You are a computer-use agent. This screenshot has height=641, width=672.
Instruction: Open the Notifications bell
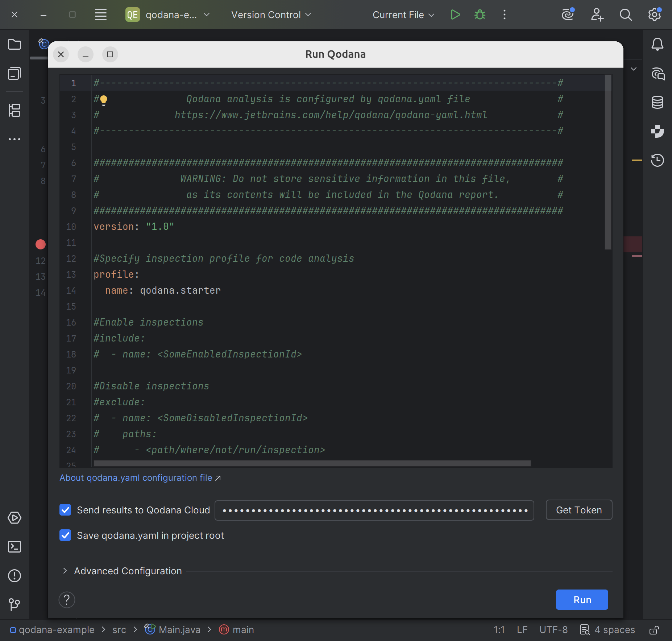(658, 45)
